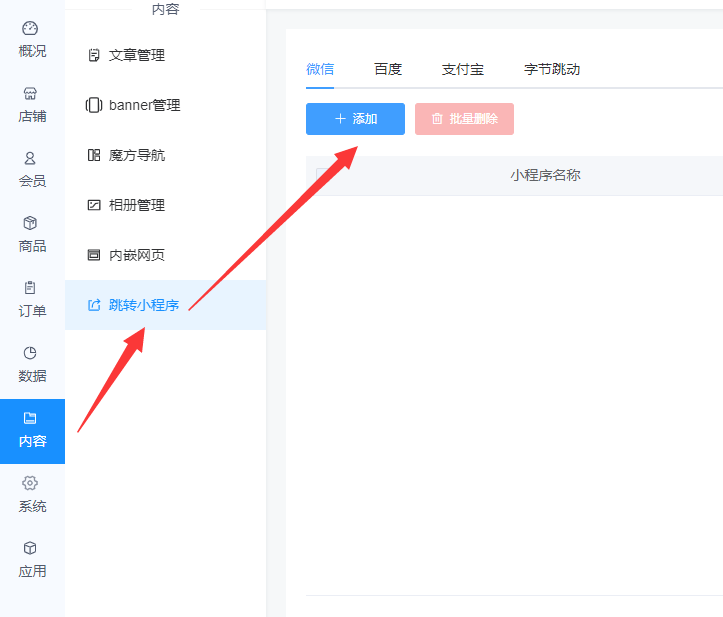The image size is (723, 617).
Task: Open the 会员 member icon
Action: [x=30, y=158]
